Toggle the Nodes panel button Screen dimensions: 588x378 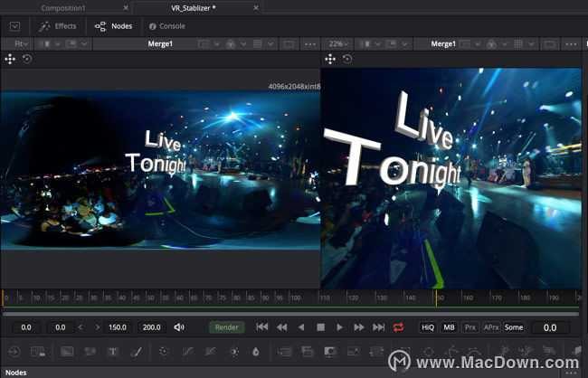coord(113,26)
